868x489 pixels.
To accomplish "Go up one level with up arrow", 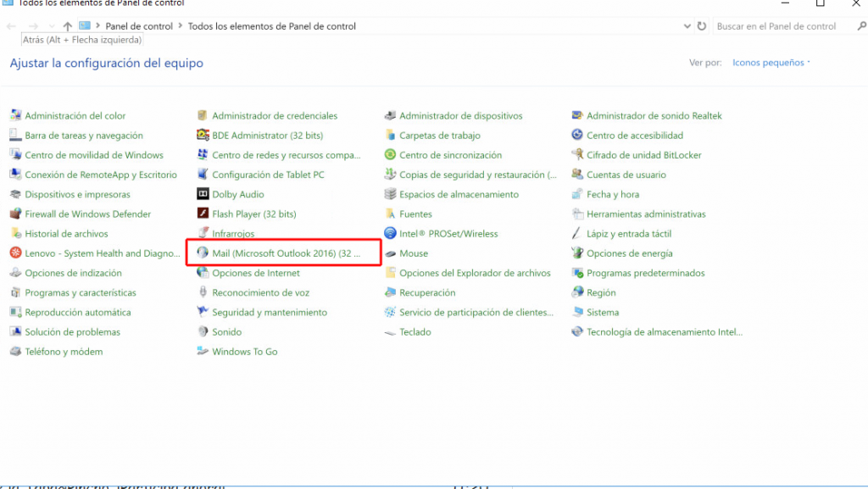I will coord(68,26).
